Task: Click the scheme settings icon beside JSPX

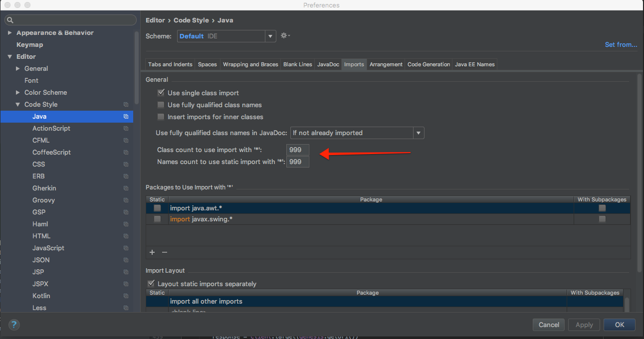Action: 126,284
